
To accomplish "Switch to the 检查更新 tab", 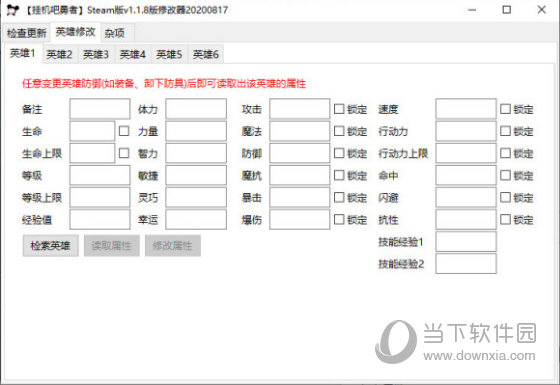I will [x=26, y=33].
